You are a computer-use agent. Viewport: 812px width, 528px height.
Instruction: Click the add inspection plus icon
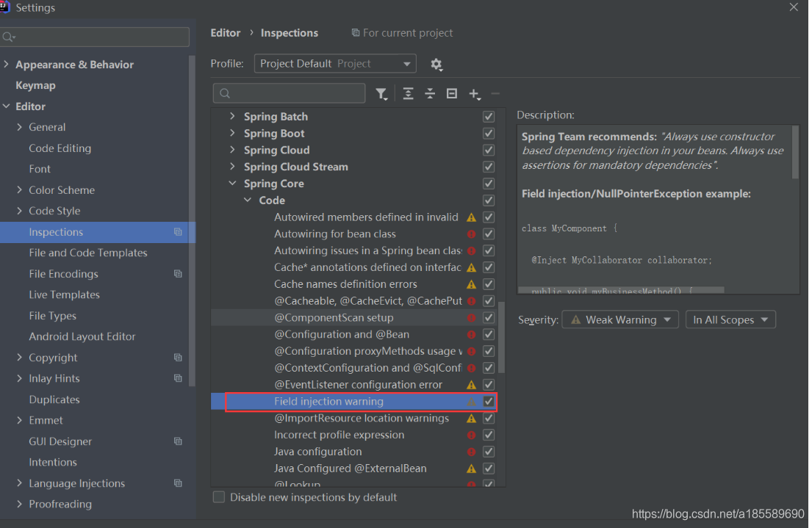coord(475,94)
